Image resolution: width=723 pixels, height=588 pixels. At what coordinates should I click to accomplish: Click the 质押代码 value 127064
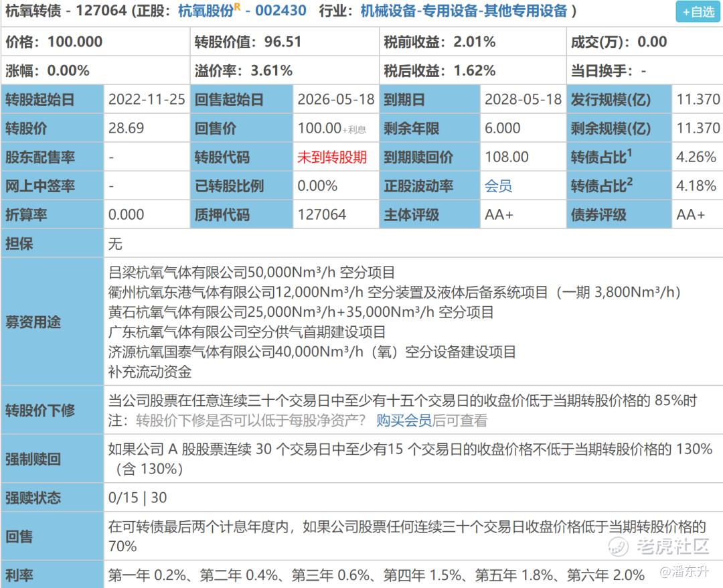pos(321,214)
